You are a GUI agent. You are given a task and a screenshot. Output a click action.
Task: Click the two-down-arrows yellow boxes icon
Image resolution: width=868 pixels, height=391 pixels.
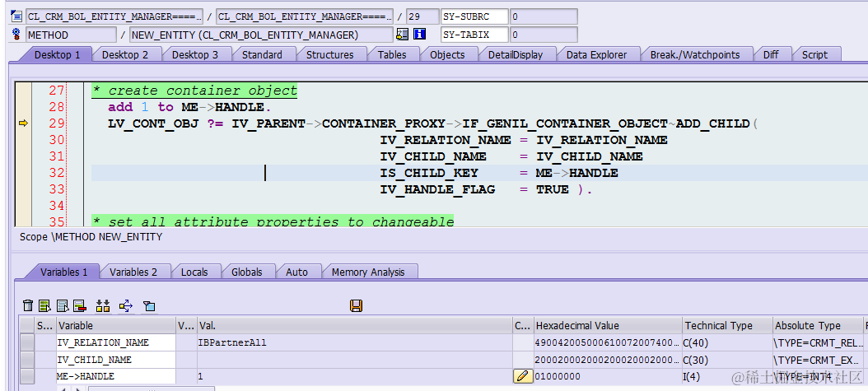[x=102, y=305]
